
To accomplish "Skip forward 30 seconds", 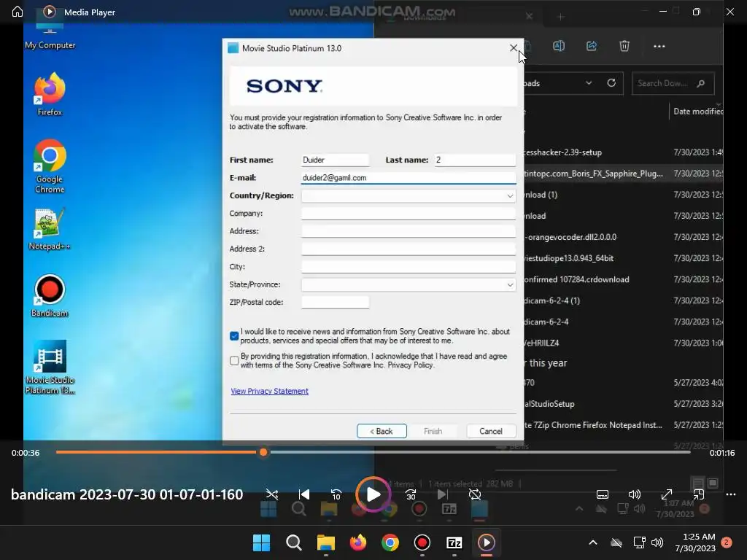I will pyautogui.click(x=411, y=494).
